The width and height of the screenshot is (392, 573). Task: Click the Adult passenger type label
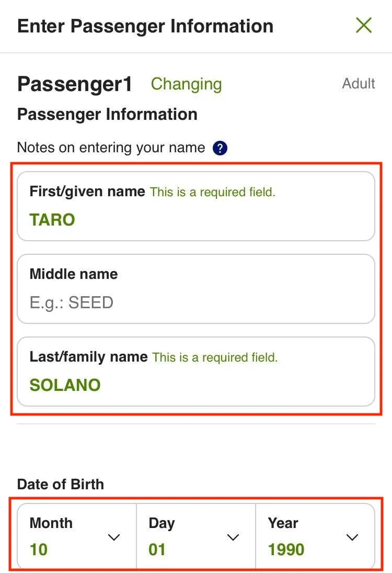click(x=359, y=84)
